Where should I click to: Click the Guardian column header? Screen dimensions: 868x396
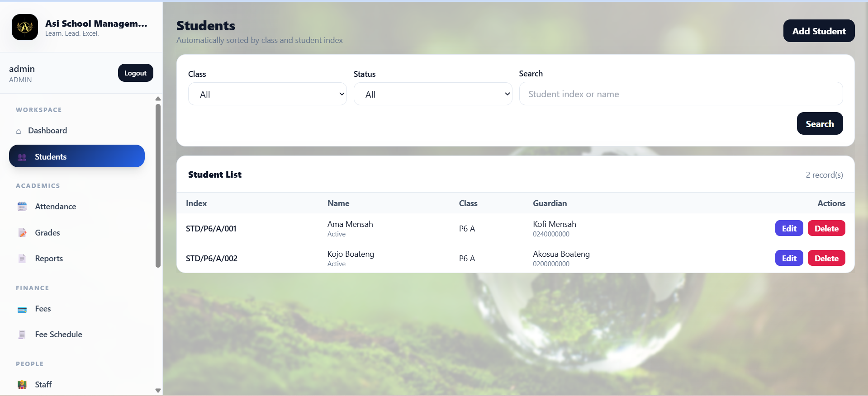(550, 203)
